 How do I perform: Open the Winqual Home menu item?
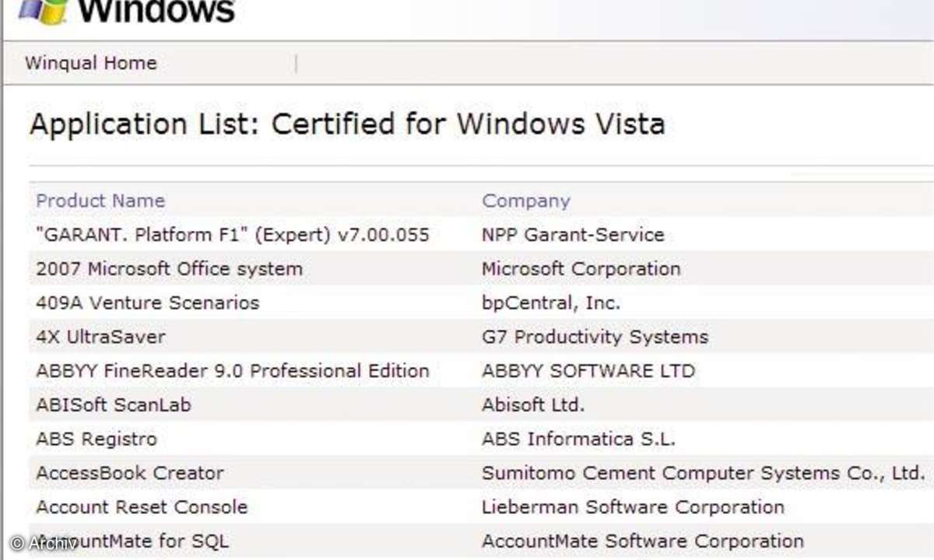pyautogui.click(x=90, y=63)
